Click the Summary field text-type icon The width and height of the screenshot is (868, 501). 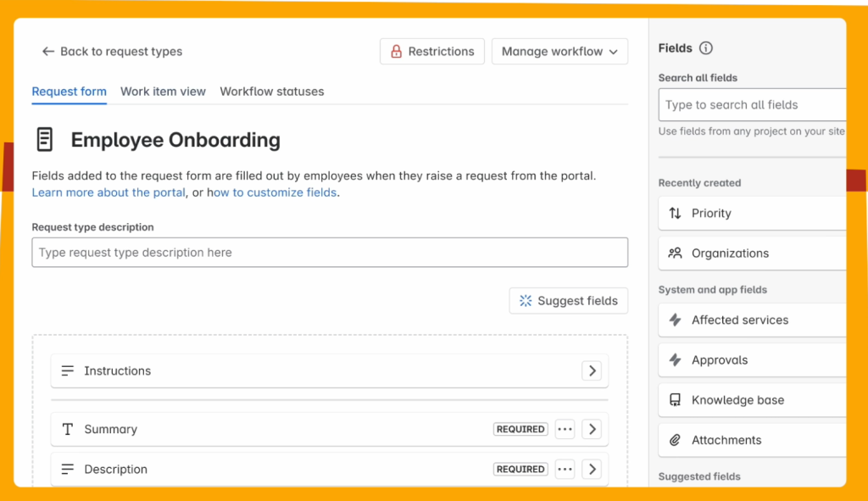tap(68, 429)
